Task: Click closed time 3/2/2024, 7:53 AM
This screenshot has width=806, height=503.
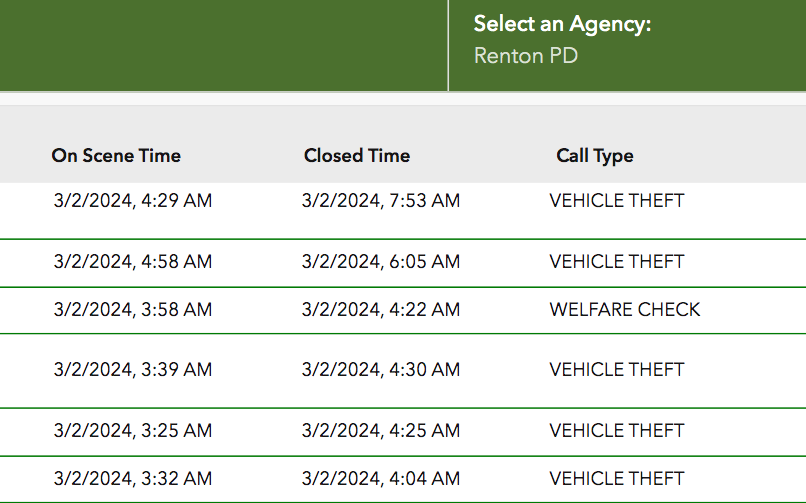Action: pyautogui.click(x=381, y=201)
